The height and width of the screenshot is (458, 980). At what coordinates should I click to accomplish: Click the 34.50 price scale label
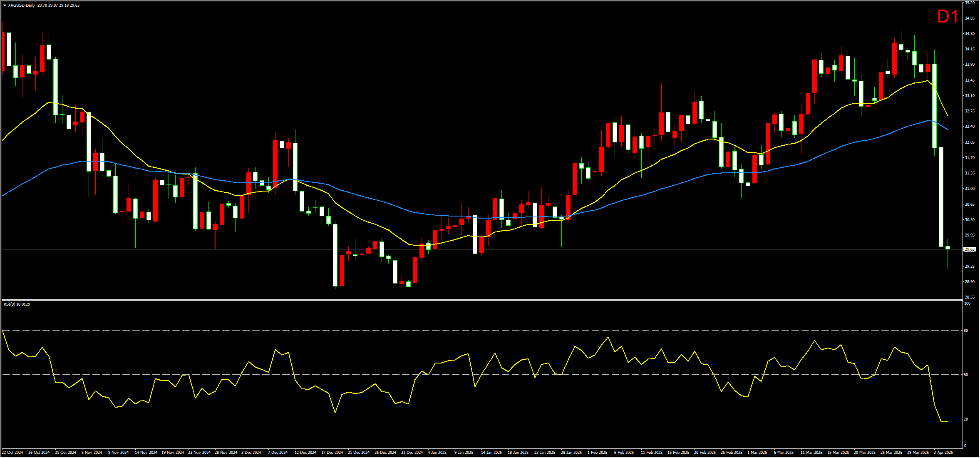pos(969,34)
